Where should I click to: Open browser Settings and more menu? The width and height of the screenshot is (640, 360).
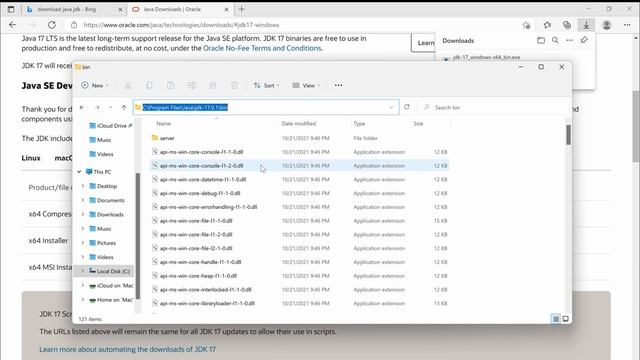pyautogui.click(x=627, y=25)
